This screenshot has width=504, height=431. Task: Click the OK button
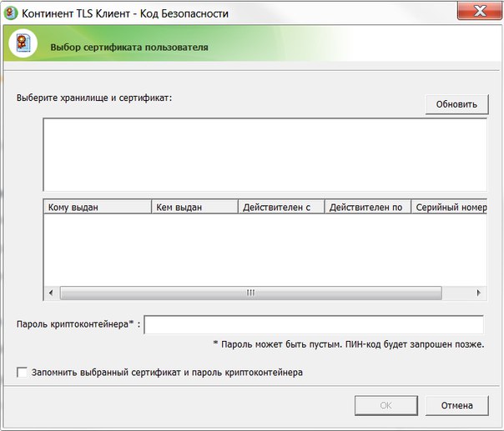[x=386, y=405]
